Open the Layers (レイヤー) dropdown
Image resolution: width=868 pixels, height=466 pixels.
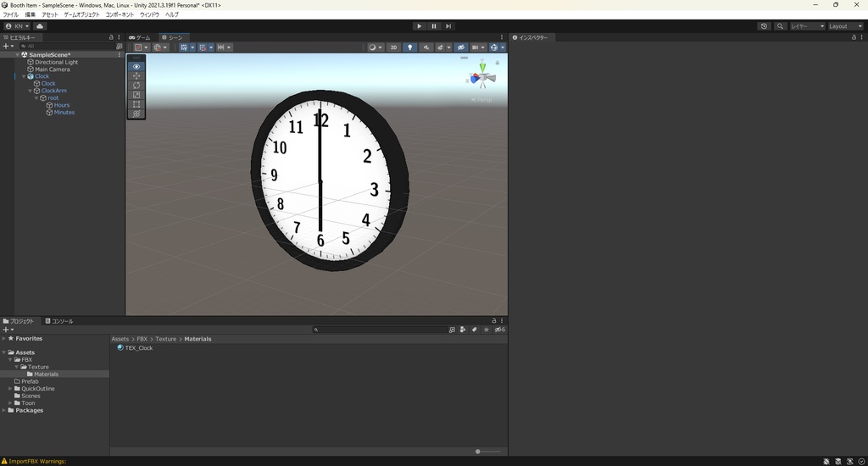click(808, 26)
